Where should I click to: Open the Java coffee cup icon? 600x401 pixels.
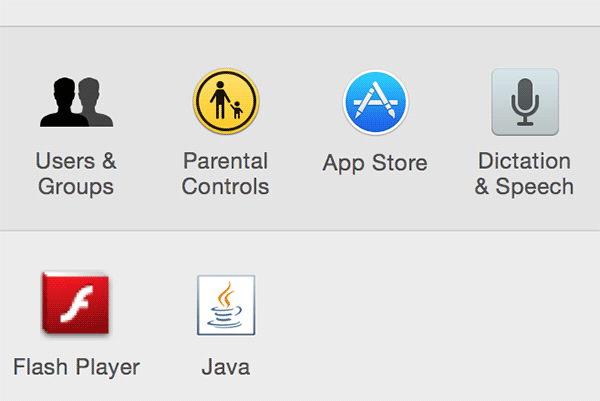pos(226,305)
